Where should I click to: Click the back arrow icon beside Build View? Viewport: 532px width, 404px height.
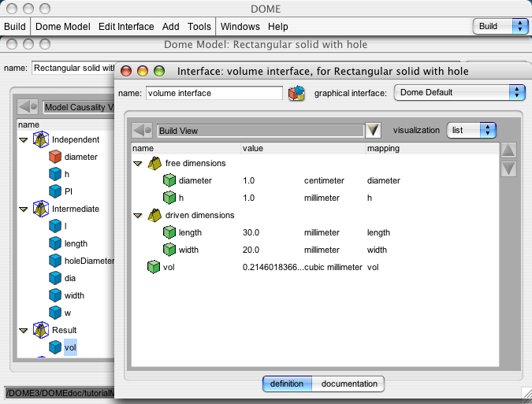pyautogui.click(x=142, y=130)
